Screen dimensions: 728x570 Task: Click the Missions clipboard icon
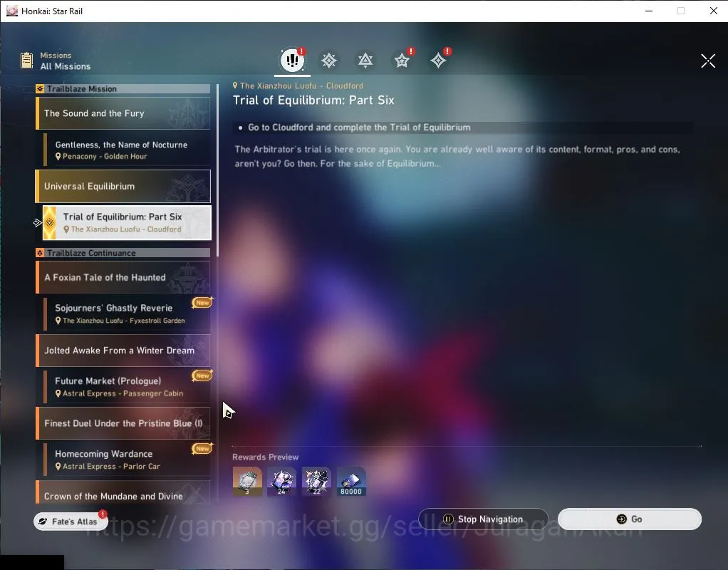[x=27, y=61]
